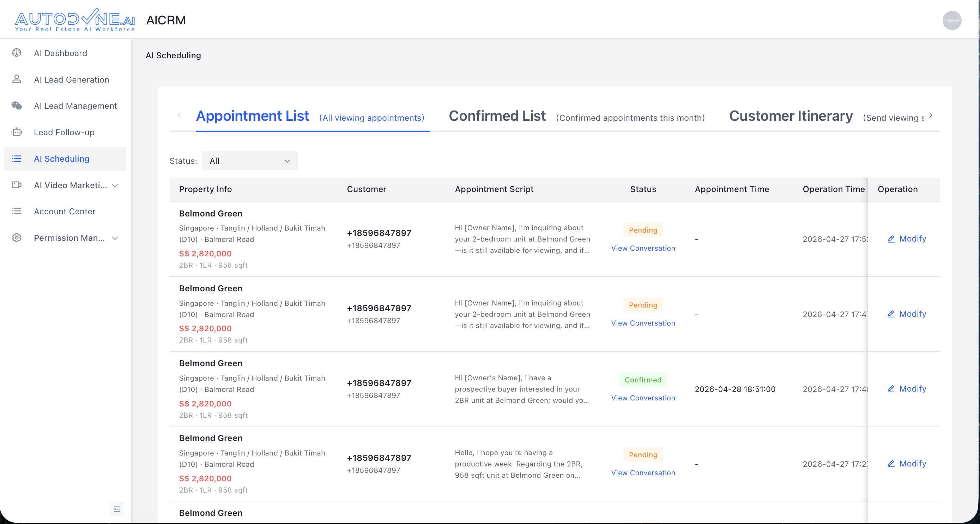The height and width of the screenshot is (524, 980).
Task: Click the Belmond Green title in the last partial row
Action: (211, 513)
